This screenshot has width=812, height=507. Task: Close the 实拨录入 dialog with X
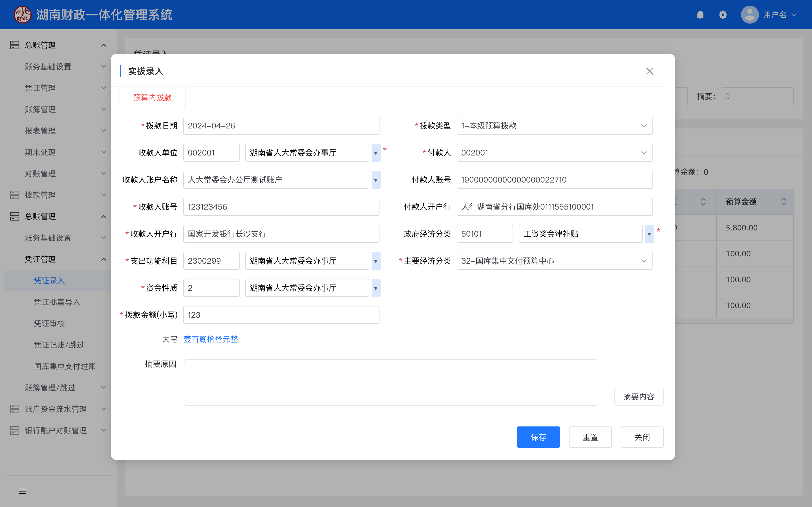tap(650, 71)
